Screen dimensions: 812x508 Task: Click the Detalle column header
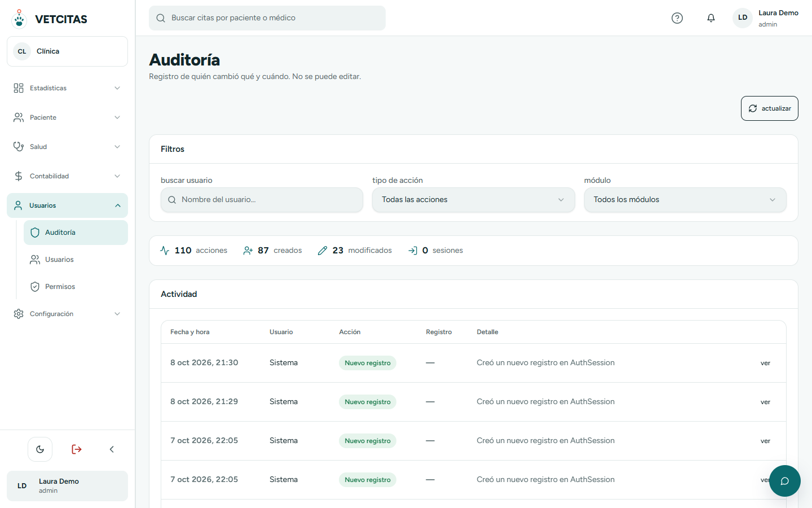[487, 332]
